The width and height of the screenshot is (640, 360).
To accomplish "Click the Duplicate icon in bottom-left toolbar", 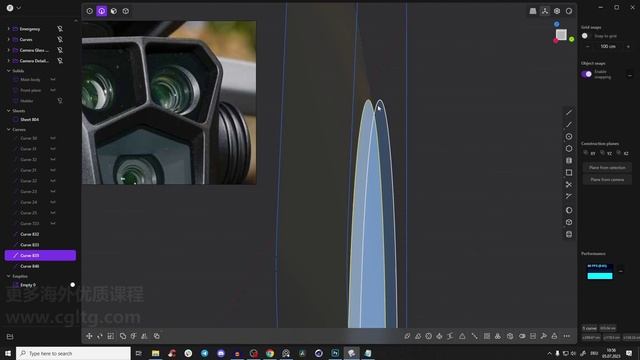I will 157,336.
